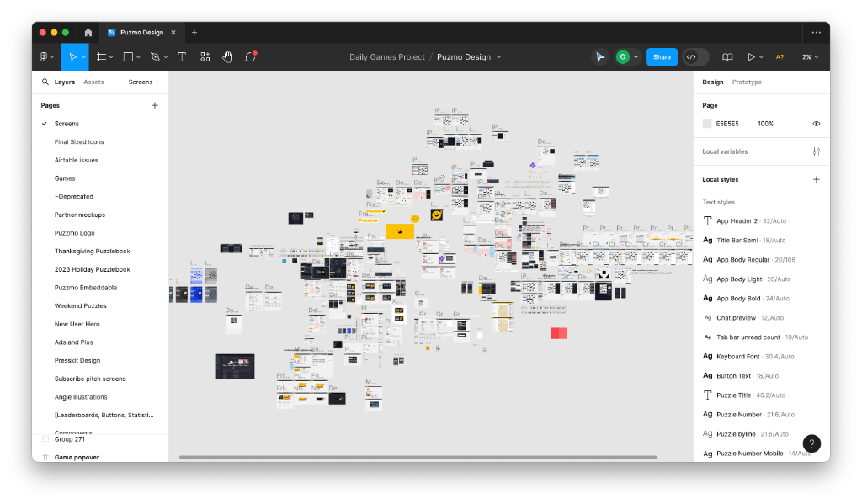The width and height of the screenshot is (862, 504).
Task: Open the zoom percentage dropdown
Action: tap(810, 57)
